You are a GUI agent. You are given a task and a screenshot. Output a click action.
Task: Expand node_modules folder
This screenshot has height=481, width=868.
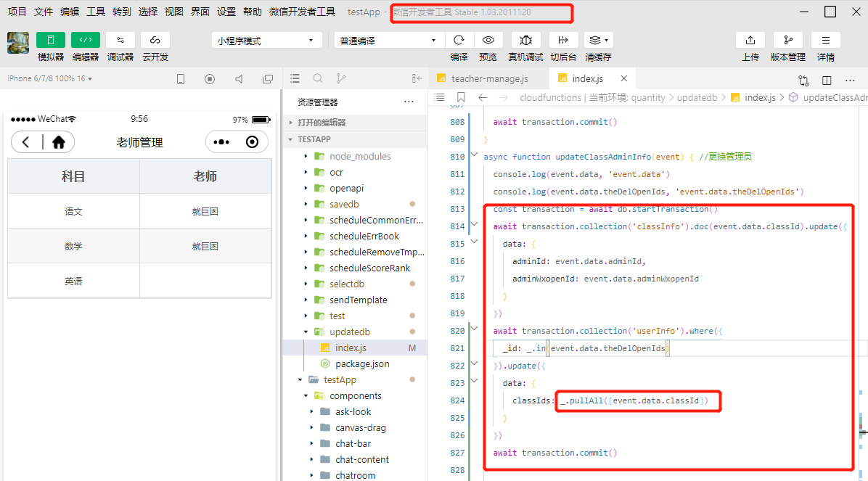coord(356,157)
